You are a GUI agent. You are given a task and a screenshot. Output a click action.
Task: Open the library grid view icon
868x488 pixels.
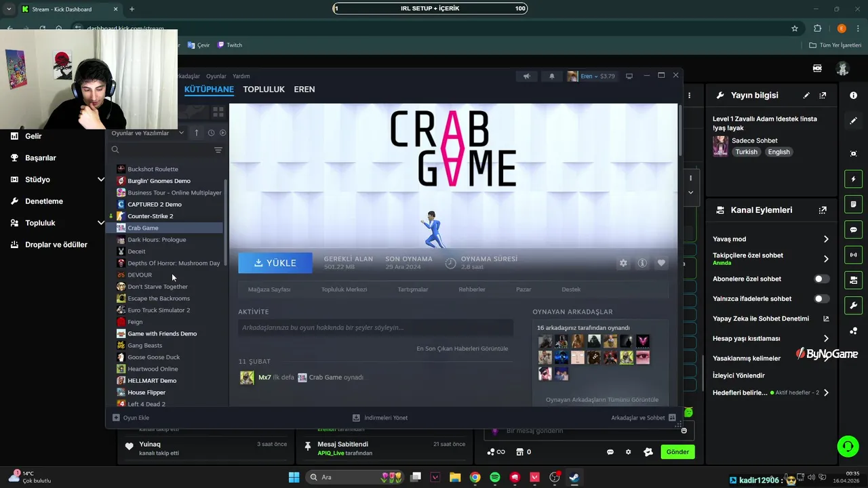tap(218, 111)
